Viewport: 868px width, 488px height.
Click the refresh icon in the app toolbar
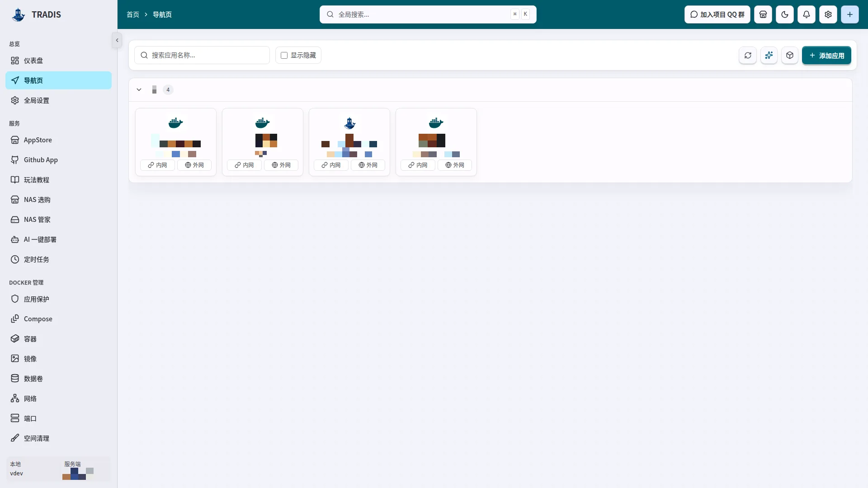pos(748,55)
